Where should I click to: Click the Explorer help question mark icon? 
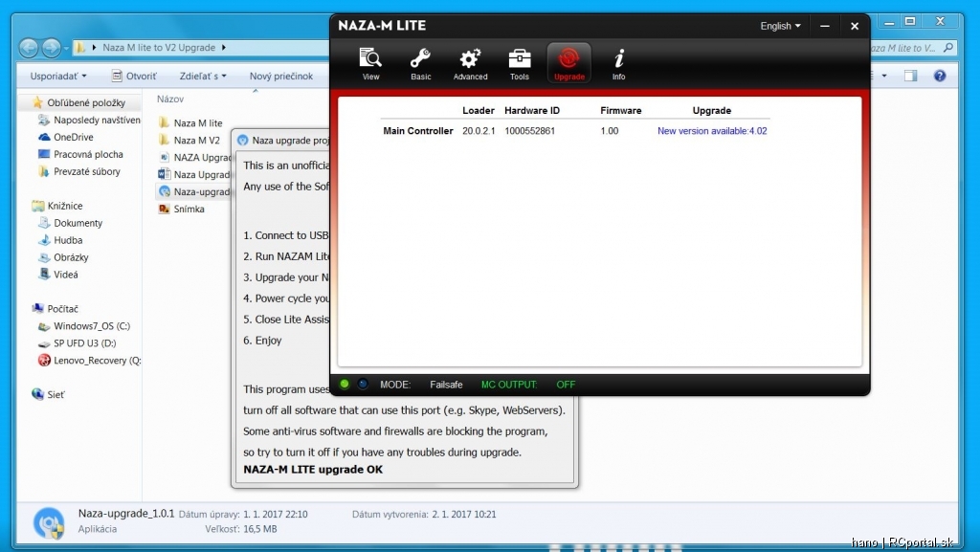940,76
